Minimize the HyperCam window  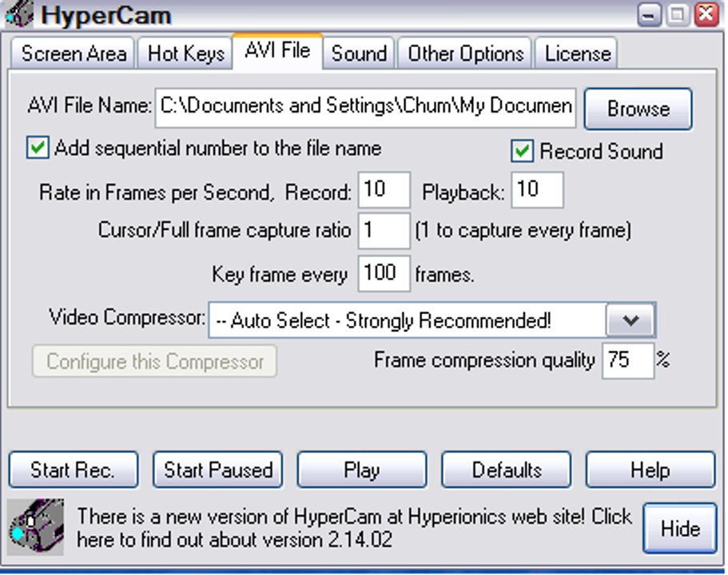649,14
